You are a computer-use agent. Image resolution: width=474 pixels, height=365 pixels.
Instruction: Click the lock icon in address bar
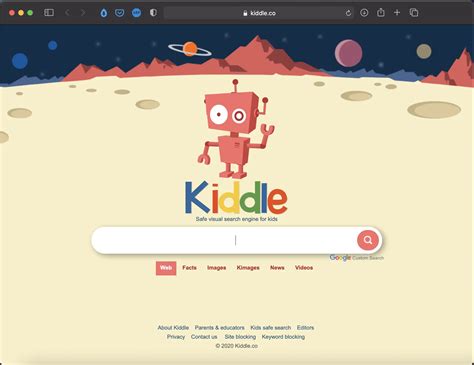(x=245, y=13)
